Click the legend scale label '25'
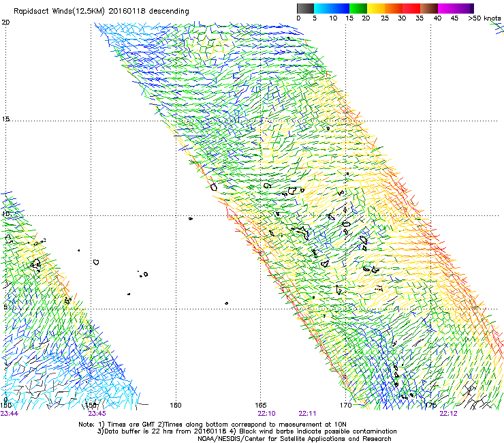This screenshot has width=504, height=443. [x=385, y=18]
